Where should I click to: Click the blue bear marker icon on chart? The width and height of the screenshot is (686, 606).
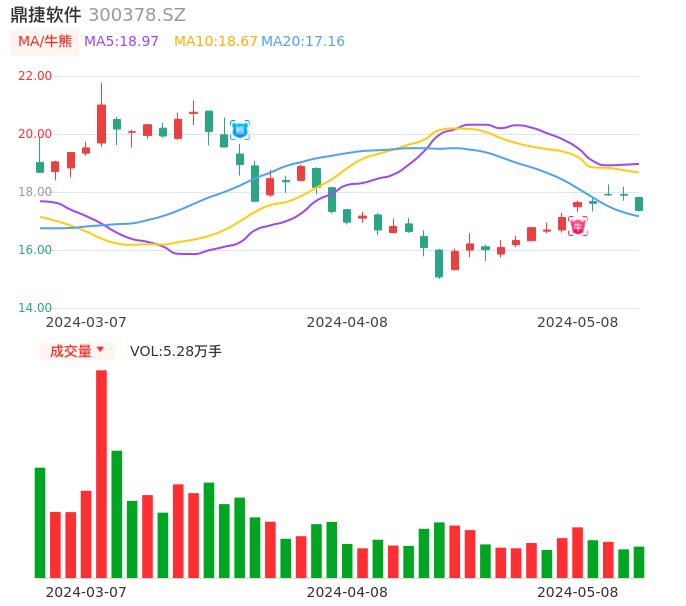(240, 130)
